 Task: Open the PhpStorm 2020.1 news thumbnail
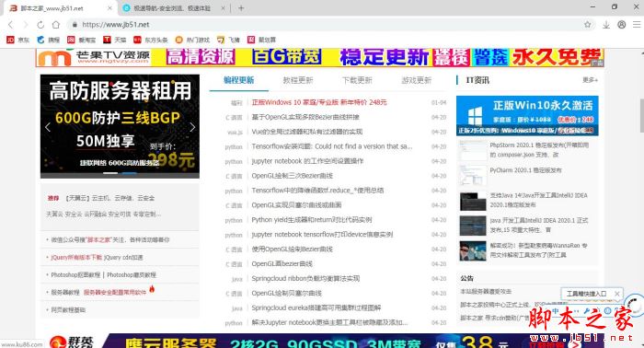pyautogui.click(x=473, y=150)
